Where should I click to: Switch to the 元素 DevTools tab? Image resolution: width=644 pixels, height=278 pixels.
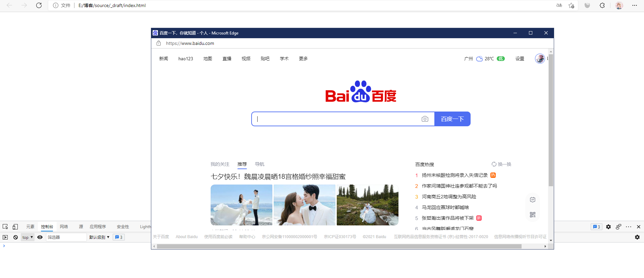pyautogui.click(x=31, y=227)
